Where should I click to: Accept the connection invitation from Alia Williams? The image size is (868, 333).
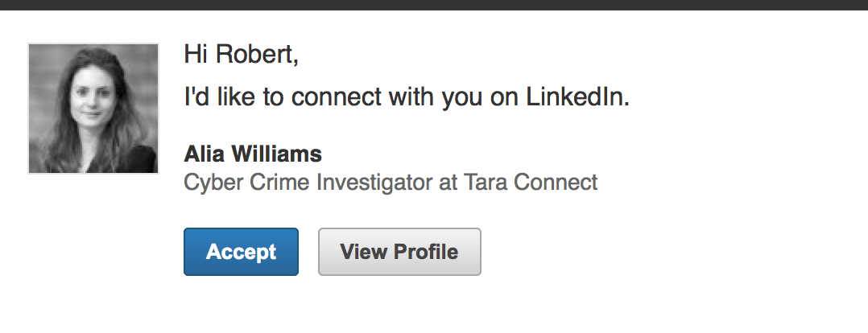coord(241,252)
